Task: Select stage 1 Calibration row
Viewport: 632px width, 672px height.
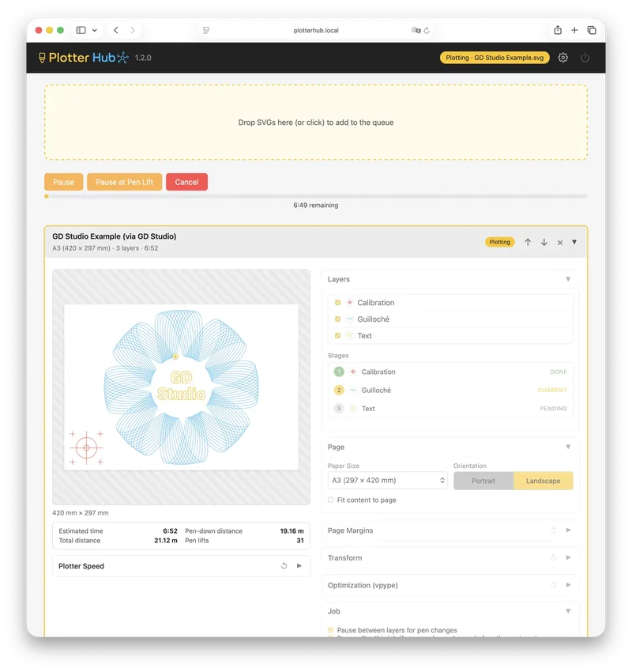Action: pos(450,372)
